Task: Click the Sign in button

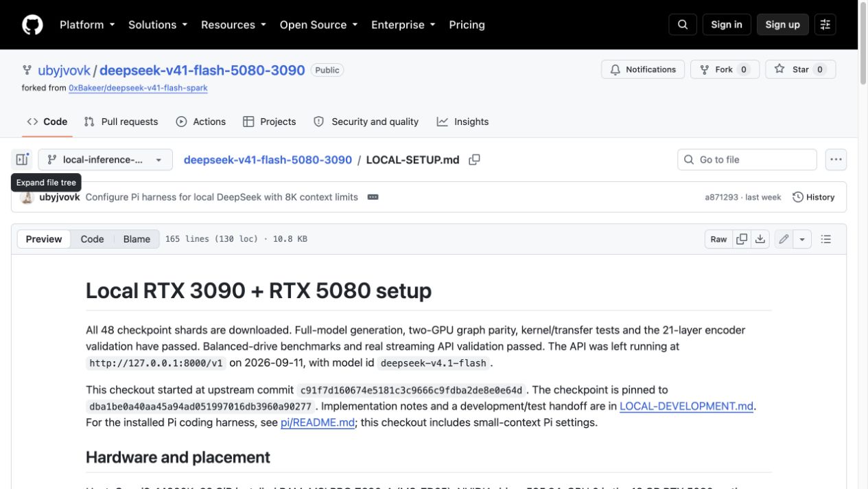Action: point(727,25)
